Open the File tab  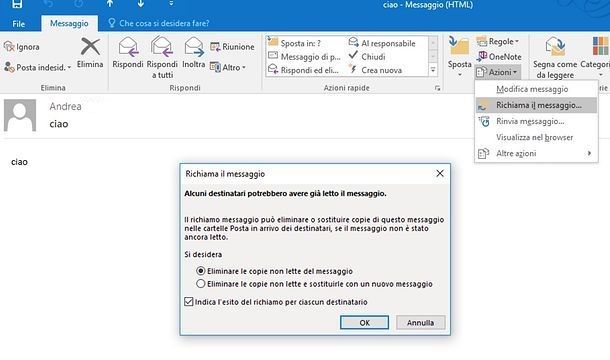(x=19, y=24)
